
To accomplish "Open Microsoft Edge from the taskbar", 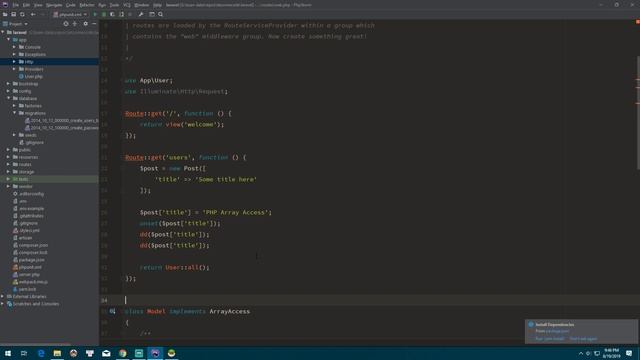I will (41, 353).
